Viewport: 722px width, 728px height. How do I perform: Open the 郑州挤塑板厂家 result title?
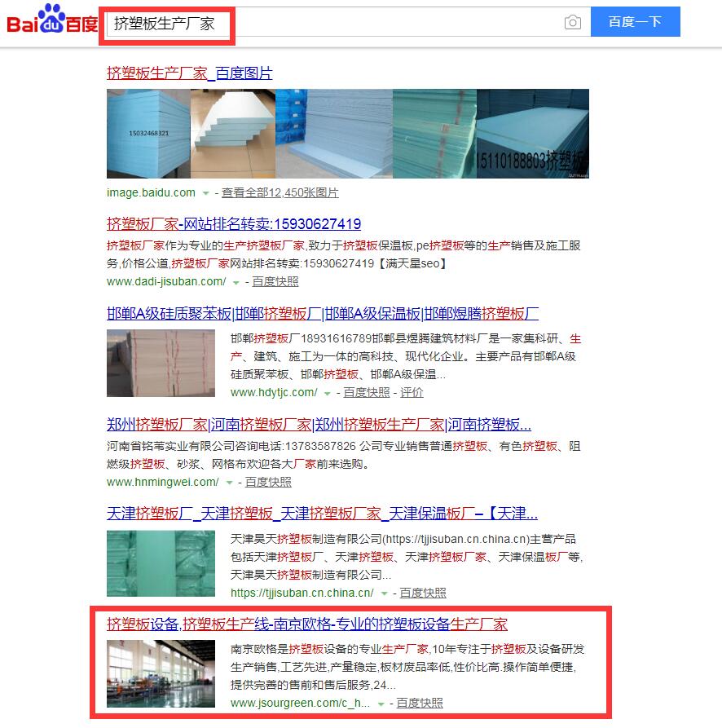(319, 425)
